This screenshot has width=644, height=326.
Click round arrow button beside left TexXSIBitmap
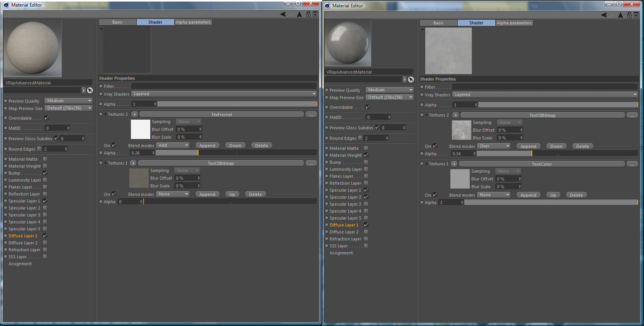133,163
